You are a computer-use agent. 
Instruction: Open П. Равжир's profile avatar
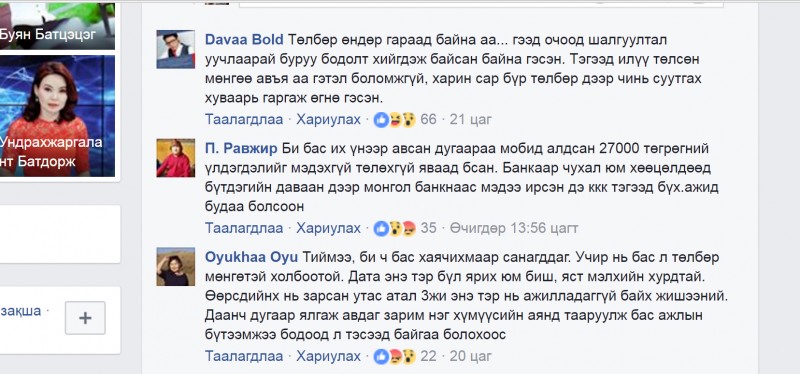[x=176, y=158]
